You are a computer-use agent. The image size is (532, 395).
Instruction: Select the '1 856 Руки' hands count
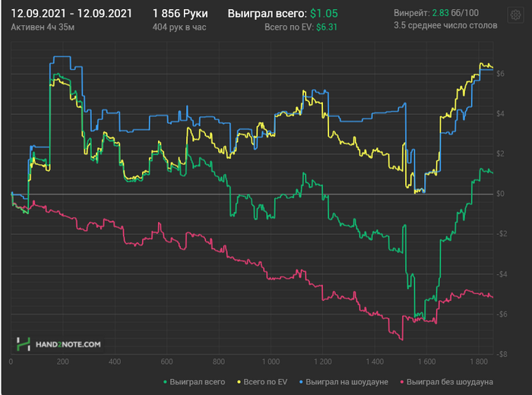[x=179, y=14]
